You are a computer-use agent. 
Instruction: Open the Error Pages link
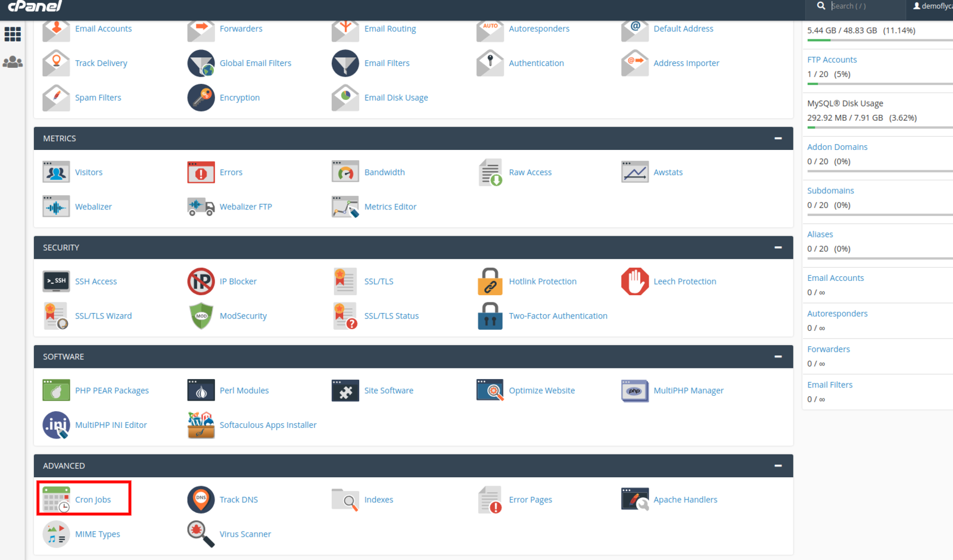(x=531, y=500)
